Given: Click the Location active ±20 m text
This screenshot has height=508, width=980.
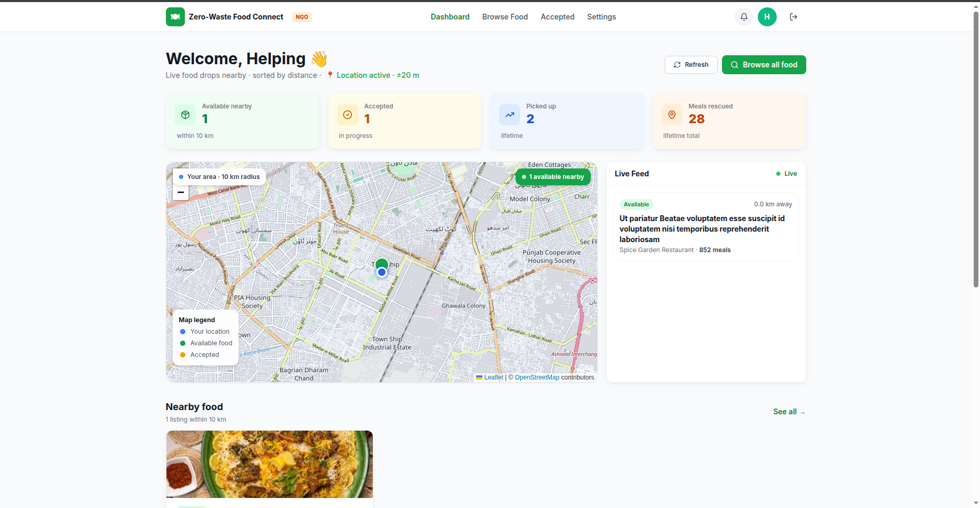Looking at the screenshot, I should click(378, 75).
